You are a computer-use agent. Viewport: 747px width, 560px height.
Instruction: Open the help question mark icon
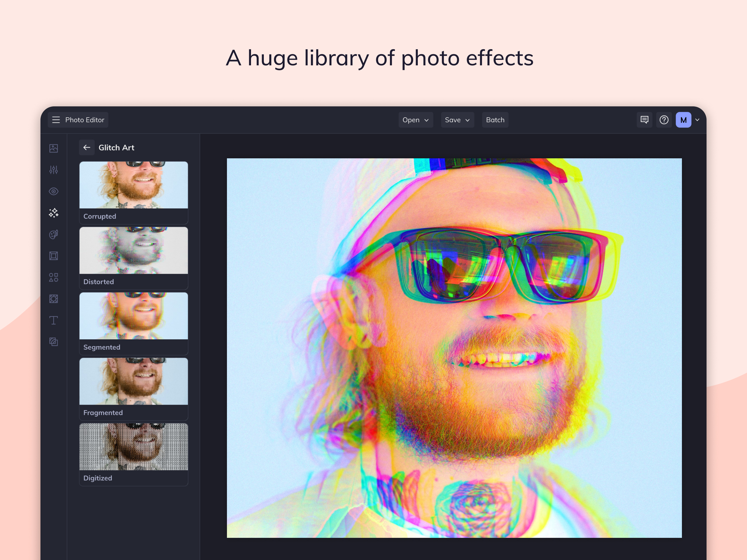point(664,120)
